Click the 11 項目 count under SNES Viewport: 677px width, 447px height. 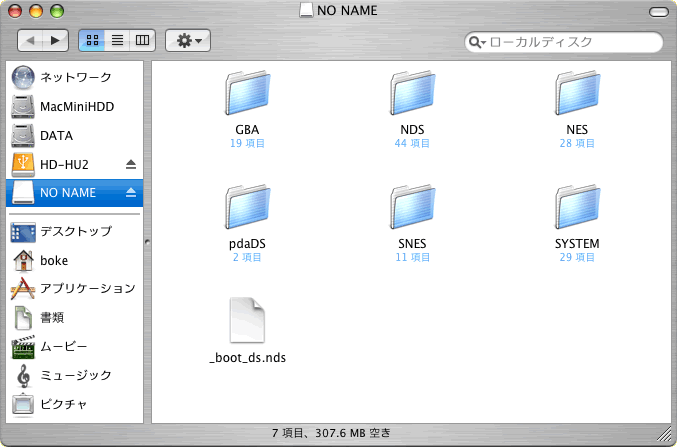(413, 258)
